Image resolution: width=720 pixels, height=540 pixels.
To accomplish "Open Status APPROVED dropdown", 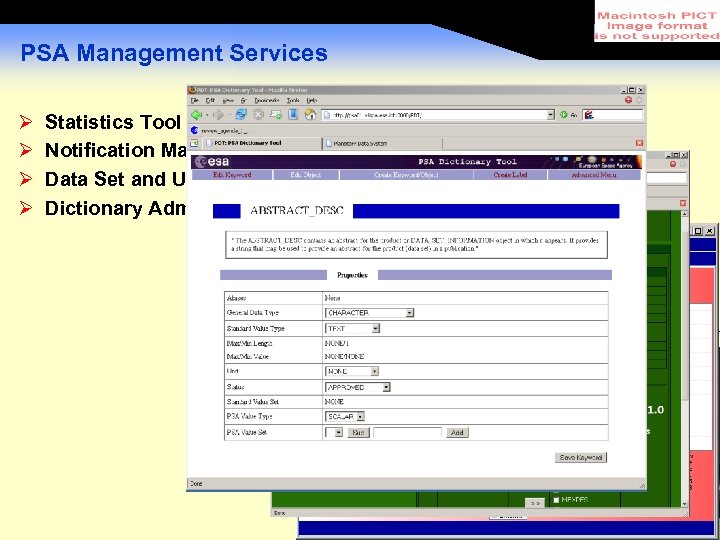I will click(x=358, y=387).
